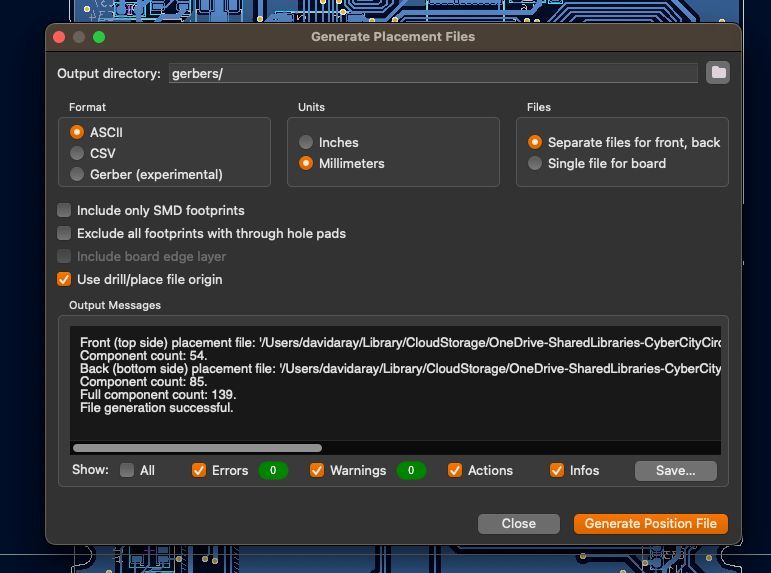The width and height of the screenshot is (771, 573).
Task: Click the output directory text field
Action: (x=433, y=73)
